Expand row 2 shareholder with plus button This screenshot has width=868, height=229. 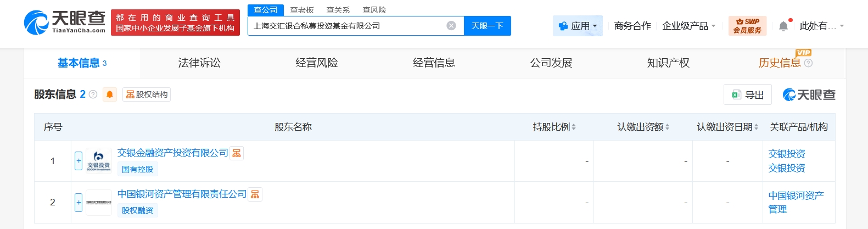coord(79,202)
